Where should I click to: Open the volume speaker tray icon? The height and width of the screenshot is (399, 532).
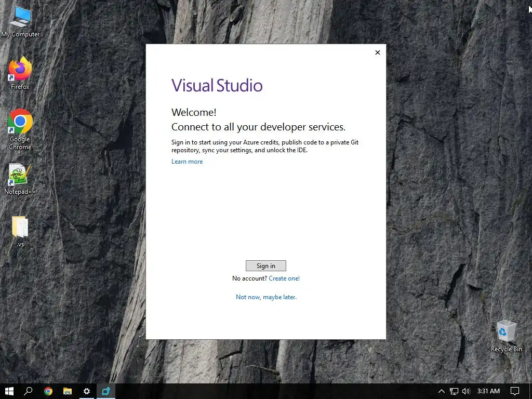click(x=466, y=391)
